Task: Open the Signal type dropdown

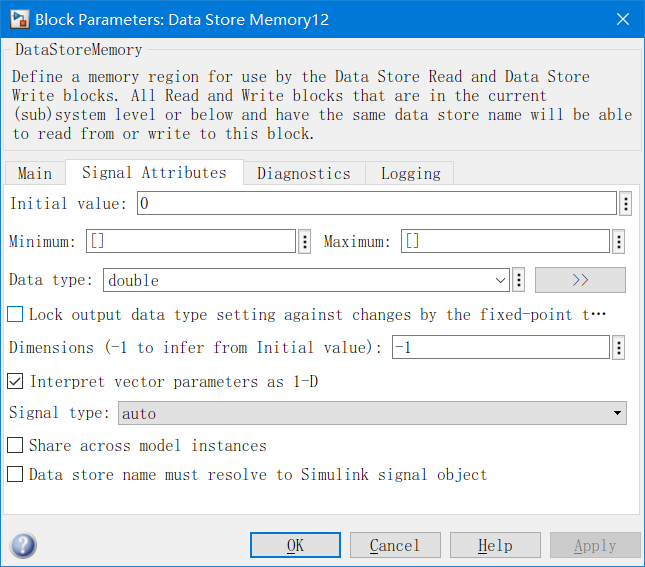Action: click(372, 413)
